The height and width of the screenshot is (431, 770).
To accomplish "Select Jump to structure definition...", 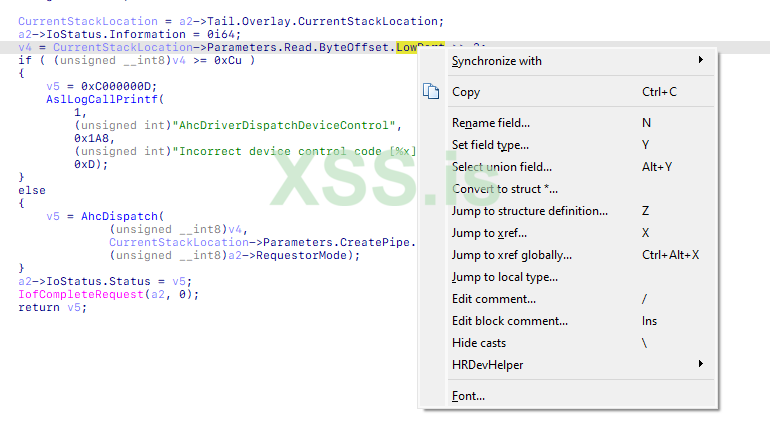I will [x=530, y=211].
